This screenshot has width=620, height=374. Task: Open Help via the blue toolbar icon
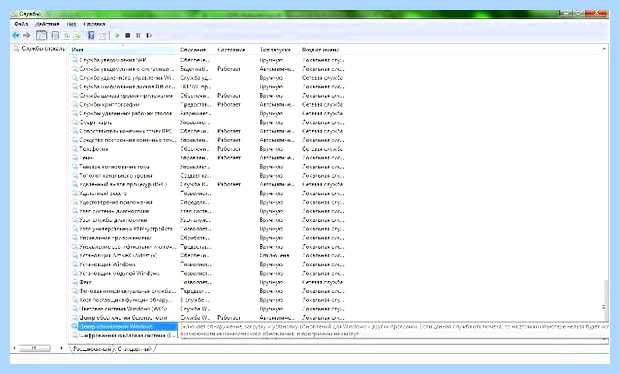91,36
